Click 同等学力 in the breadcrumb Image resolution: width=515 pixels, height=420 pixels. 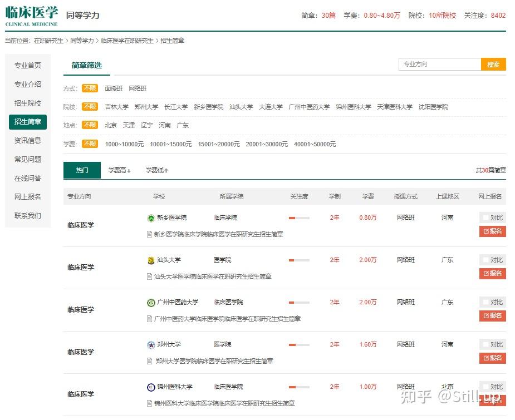(x=82, y=41)
